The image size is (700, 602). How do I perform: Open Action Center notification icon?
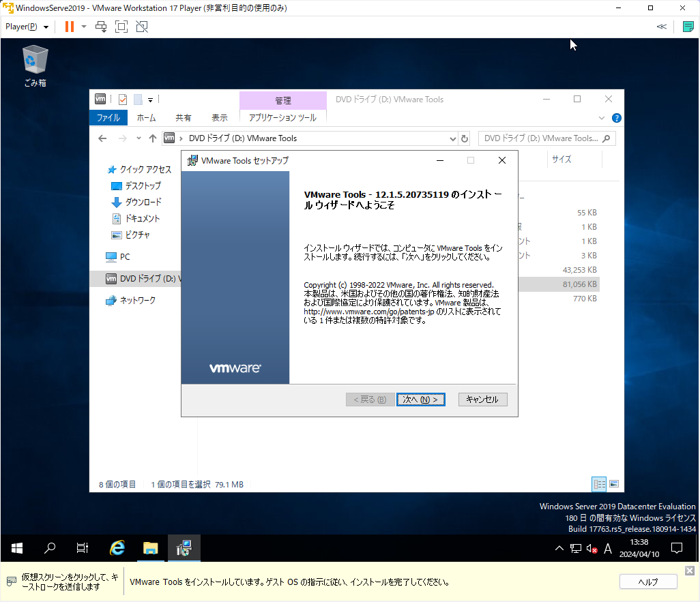(x=677, y=548)
